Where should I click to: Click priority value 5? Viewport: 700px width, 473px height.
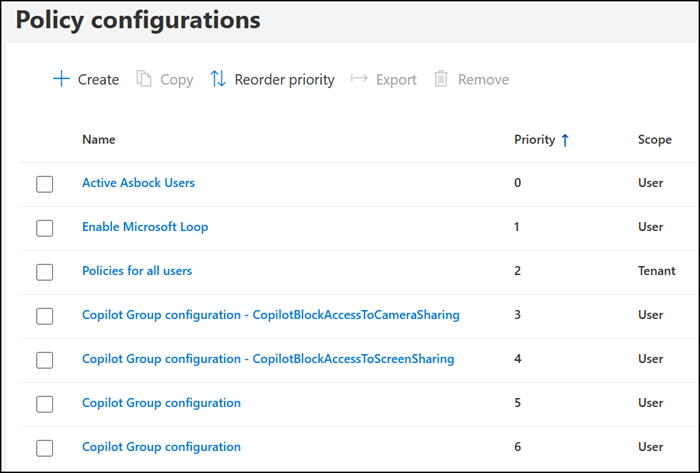517,403
